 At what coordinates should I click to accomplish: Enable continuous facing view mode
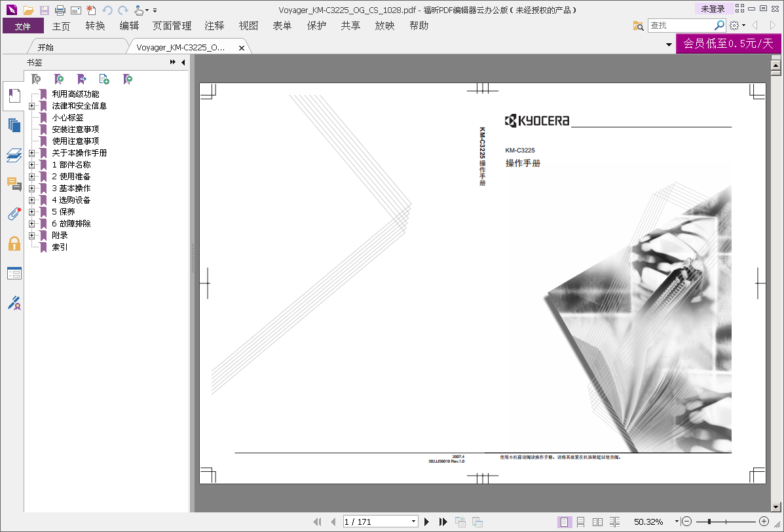(614, 522)
